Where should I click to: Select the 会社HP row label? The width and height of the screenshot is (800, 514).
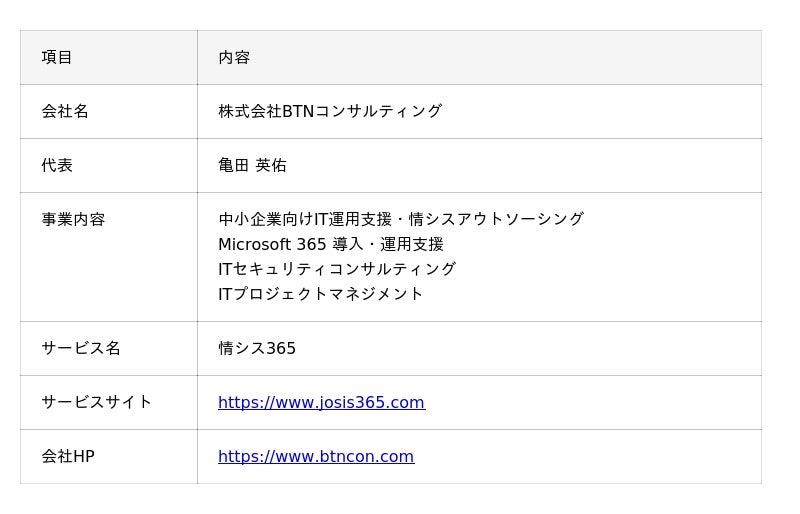pos(68,456)
